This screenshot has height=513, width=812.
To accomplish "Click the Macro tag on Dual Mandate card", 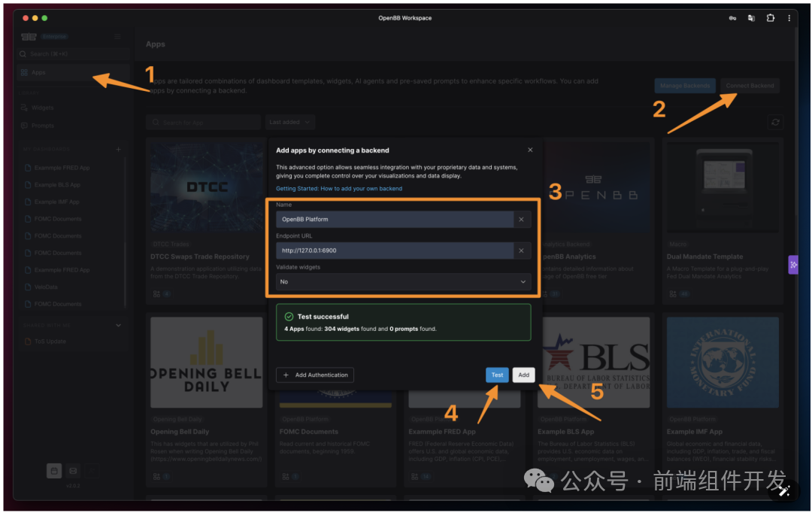I will click(678, 244).
